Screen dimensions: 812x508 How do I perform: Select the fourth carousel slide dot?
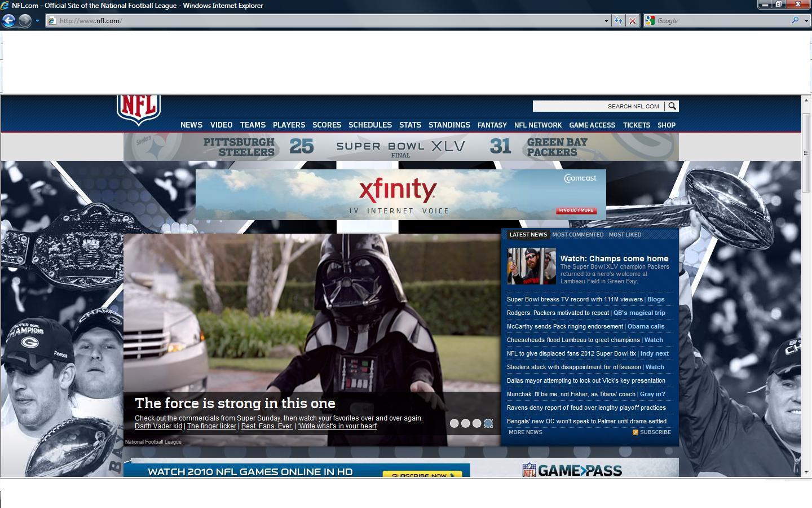[488, 423]
